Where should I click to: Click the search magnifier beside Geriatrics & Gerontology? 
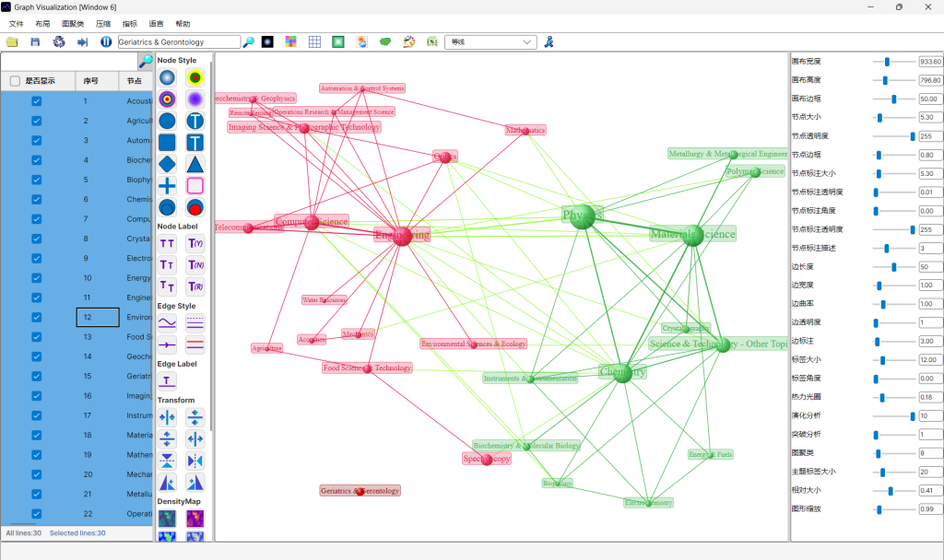click(248, 42)
